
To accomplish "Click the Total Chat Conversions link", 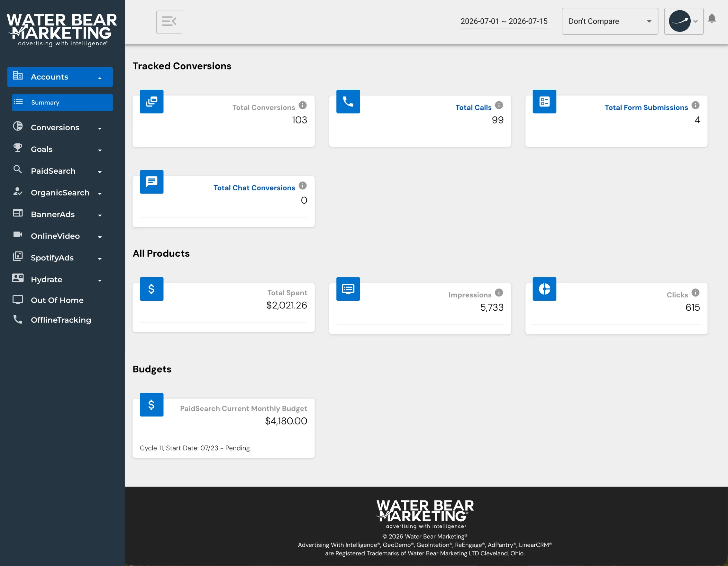I will pos(254,188).
